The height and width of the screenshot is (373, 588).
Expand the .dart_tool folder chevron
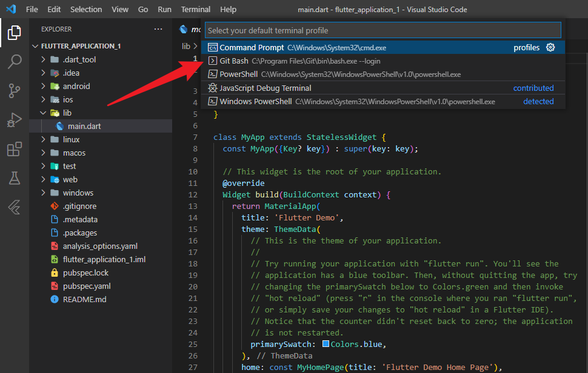tap(43, 59)
